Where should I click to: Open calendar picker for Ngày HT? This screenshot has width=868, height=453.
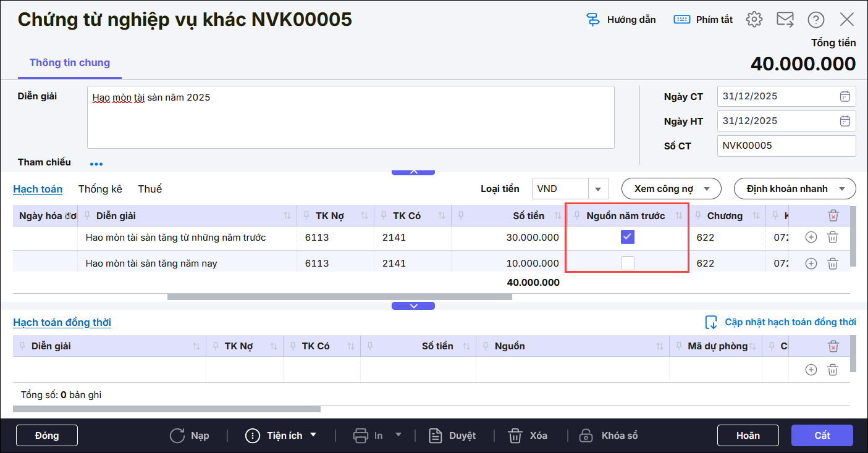(x=845, y=121)
